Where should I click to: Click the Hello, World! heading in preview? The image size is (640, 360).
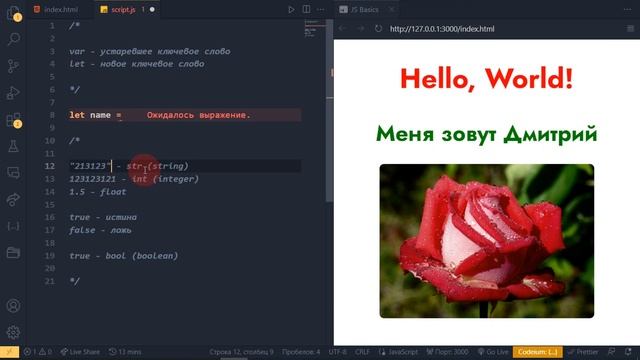(x=487, y=78)
